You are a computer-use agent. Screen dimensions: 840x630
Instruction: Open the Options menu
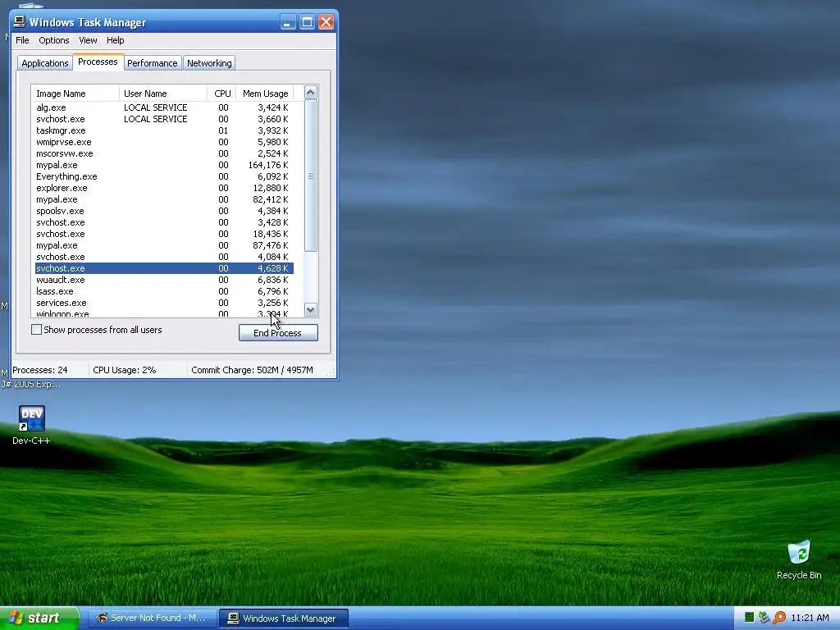click(x=53, y=40)
